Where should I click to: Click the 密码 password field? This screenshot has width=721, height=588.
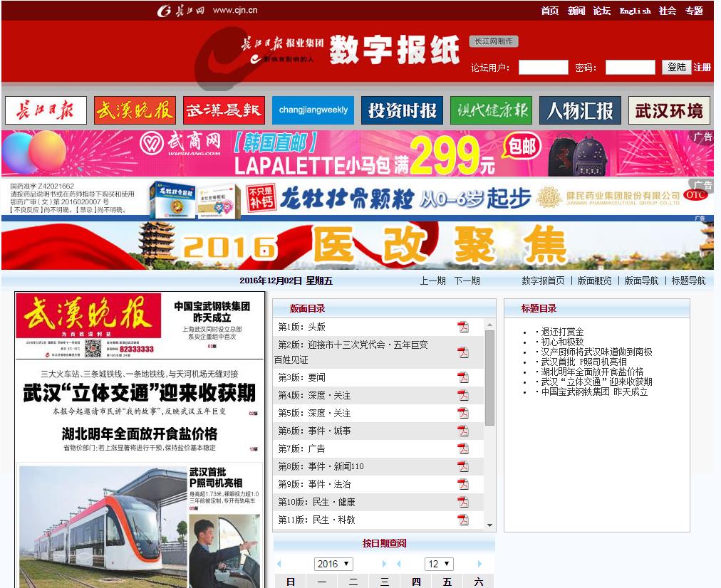point(631,68)
